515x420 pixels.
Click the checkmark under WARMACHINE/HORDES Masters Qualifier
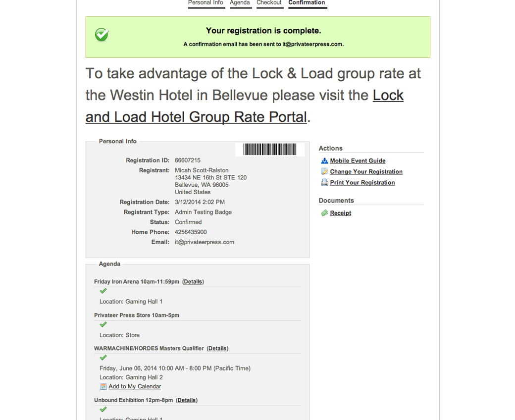(103, 358)
